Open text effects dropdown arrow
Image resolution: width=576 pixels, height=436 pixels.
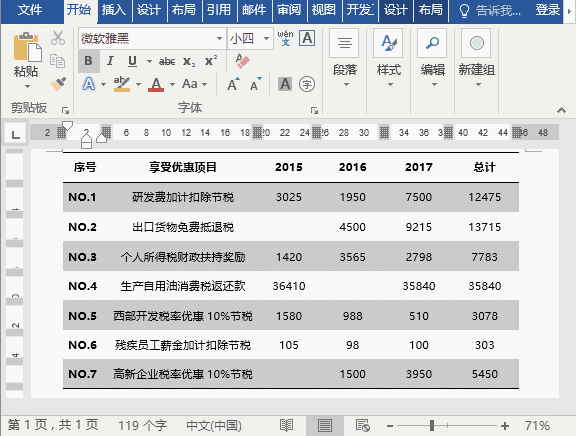103,84
